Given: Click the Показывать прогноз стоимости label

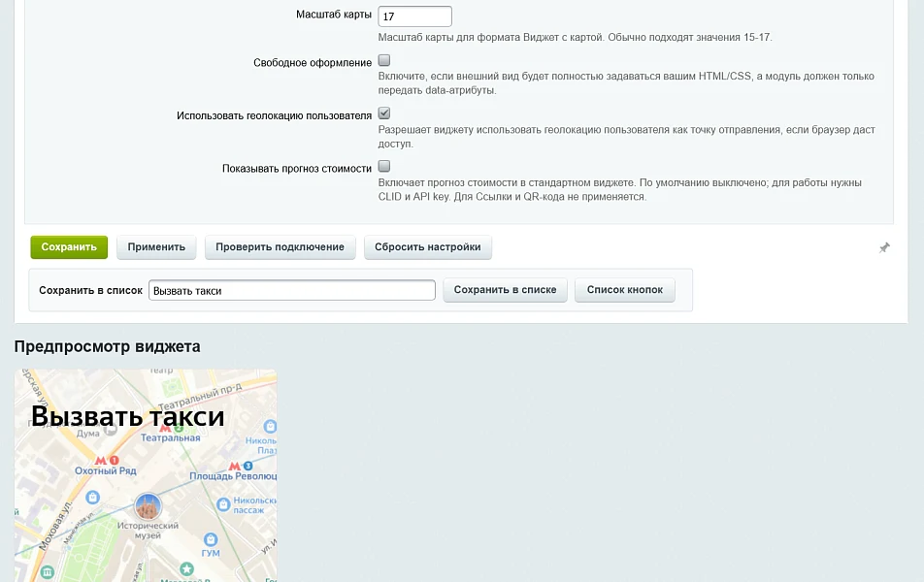Looking at the screenshot, I should (x=297, y=169).
